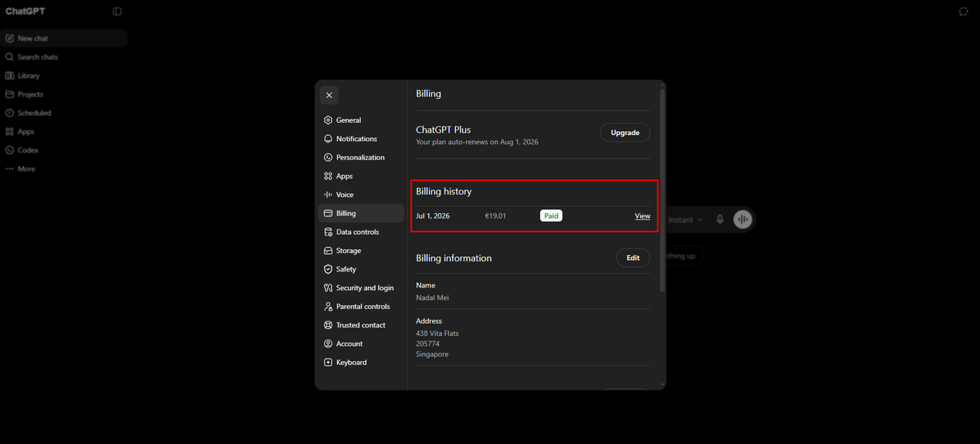Click the dialog vertical scrollbar

pyautogui.click(x=663, y=189)
